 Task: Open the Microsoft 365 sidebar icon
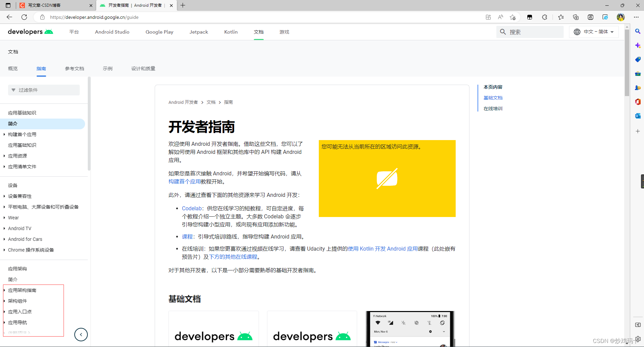tap(638, 102)
